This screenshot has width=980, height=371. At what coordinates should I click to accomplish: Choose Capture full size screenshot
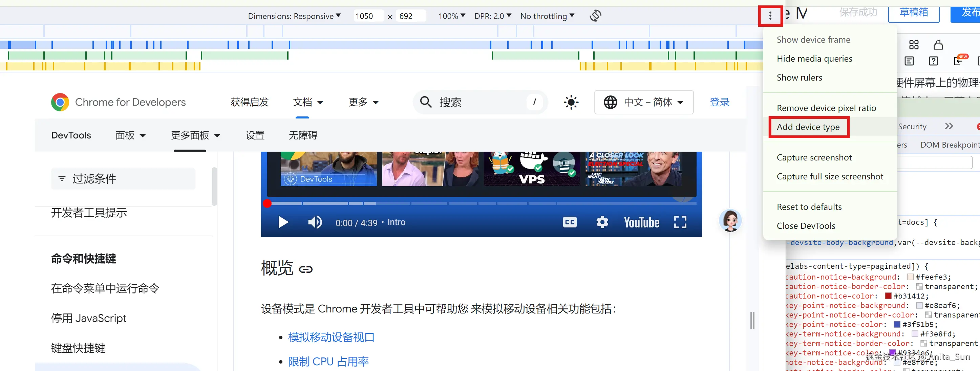tap(830, 176)
